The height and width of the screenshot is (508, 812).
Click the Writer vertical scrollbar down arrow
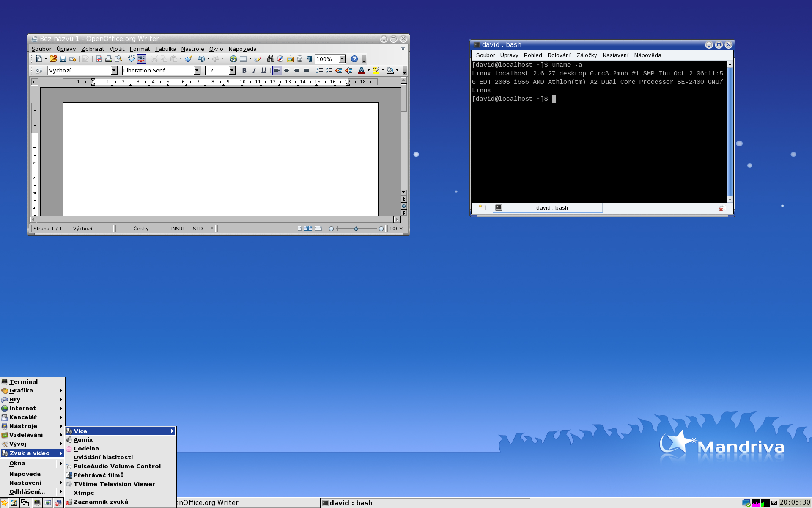coord(404,192)
